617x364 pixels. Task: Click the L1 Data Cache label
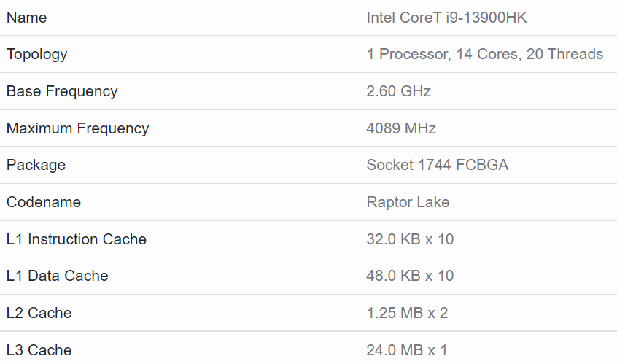pos(58,276)
